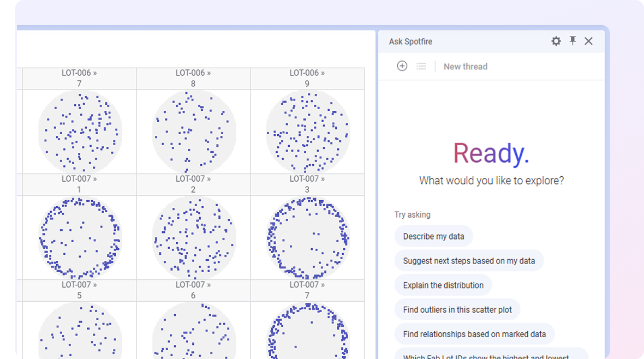Open the LOT-007 » 3 wafer map

pos(308,237)
